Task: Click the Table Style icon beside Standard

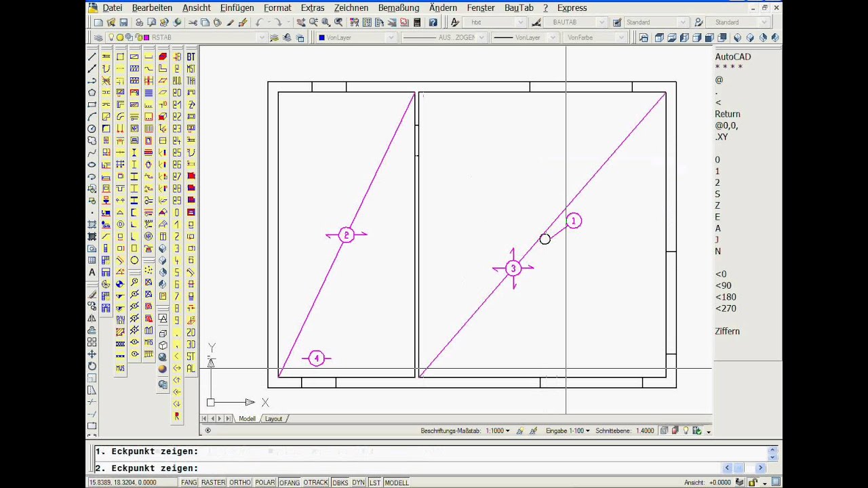Action: click(617, 22)
